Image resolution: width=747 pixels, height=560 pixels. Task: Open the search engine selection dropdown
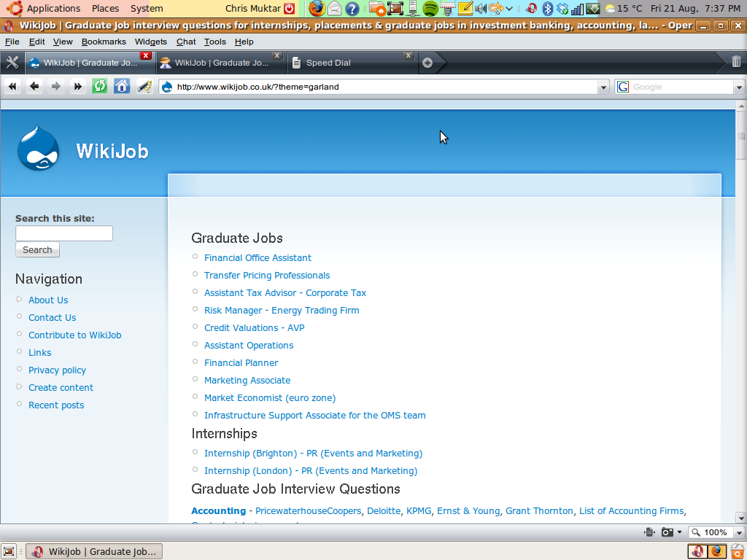point(739,87)
